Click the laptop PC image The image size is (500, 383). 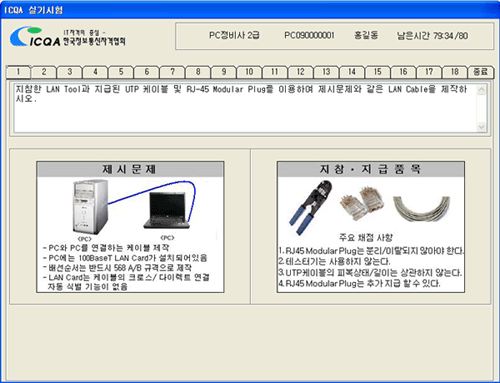[x=167, y=210]
